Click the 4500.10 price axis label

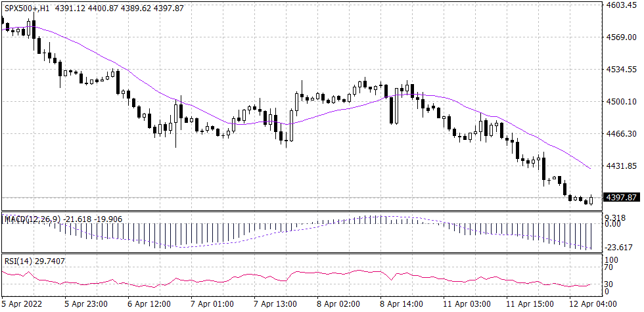click(x=622, y=102)
